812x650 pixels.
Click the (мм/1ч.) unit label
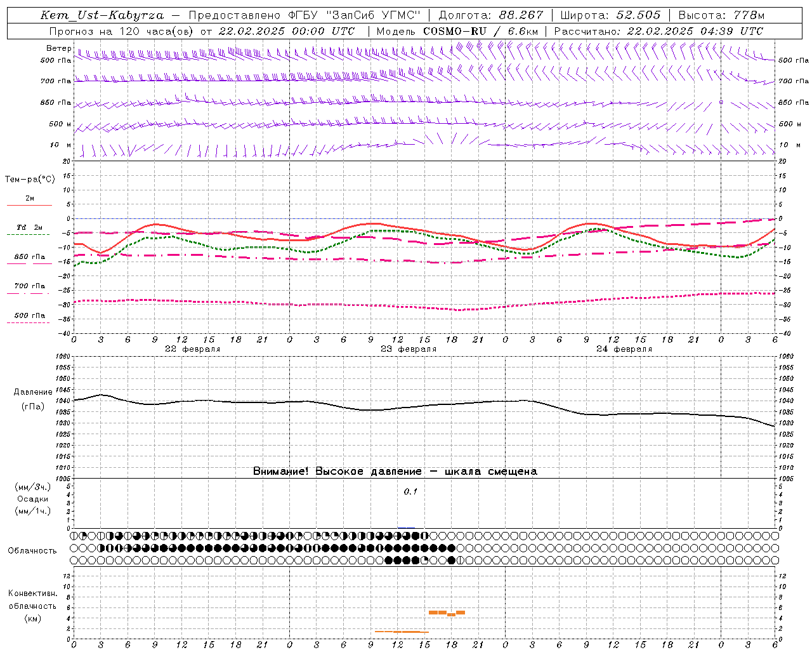[33, 511]
